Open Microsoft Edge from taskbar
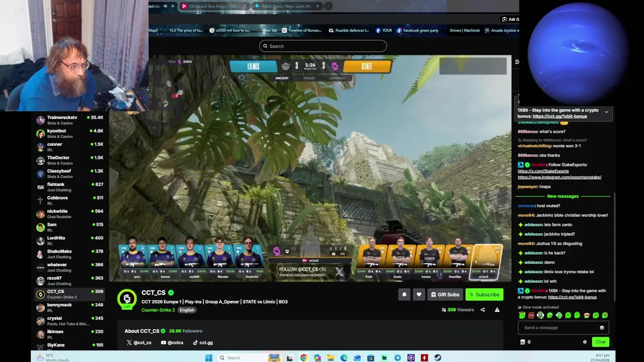 [x=344, y=357]
